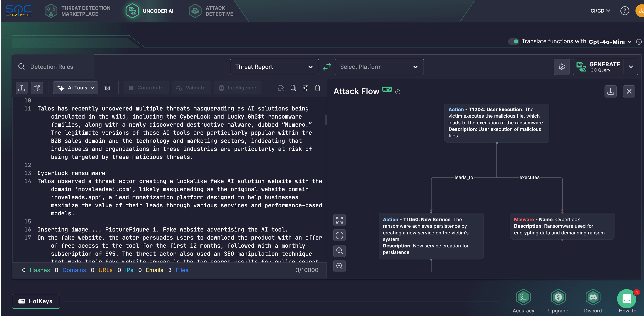This screenshot has width=644, height=316.
Task: Click the Files IOC counter link
Action: [182, 270]
